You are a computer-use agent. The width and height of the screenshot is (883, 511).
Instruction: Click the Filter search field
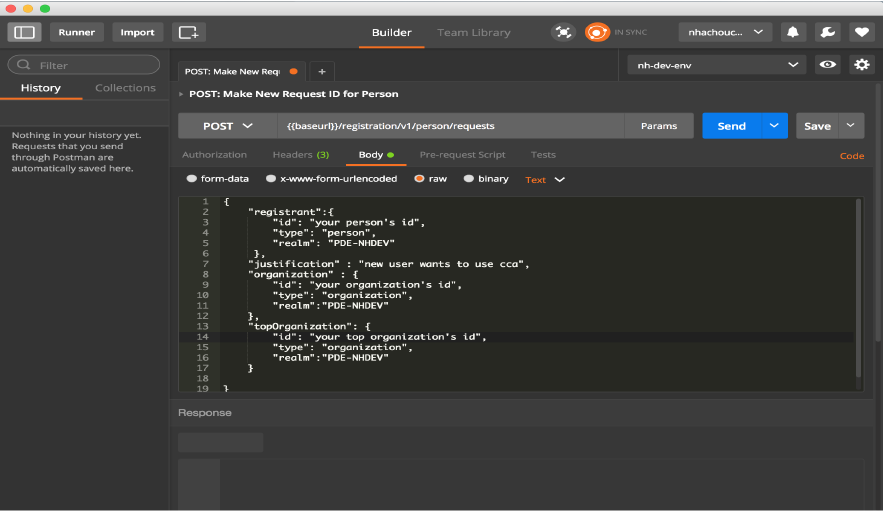(84, 65)
